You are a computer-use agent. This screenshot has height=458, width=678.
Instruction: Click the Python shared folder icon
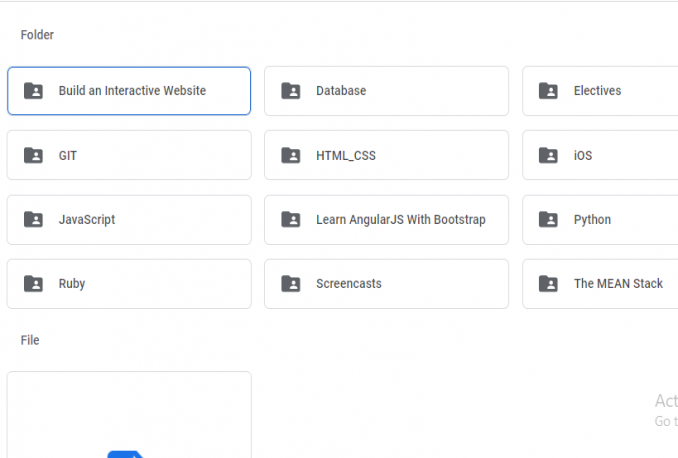(x=548, y=220)
